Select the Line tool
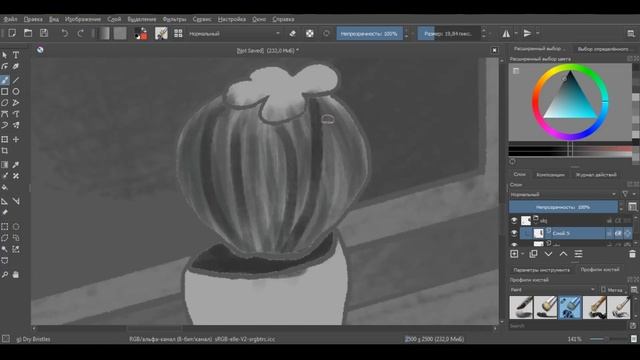Viewport: 640px width, 360px height. [x=16, y=80]
